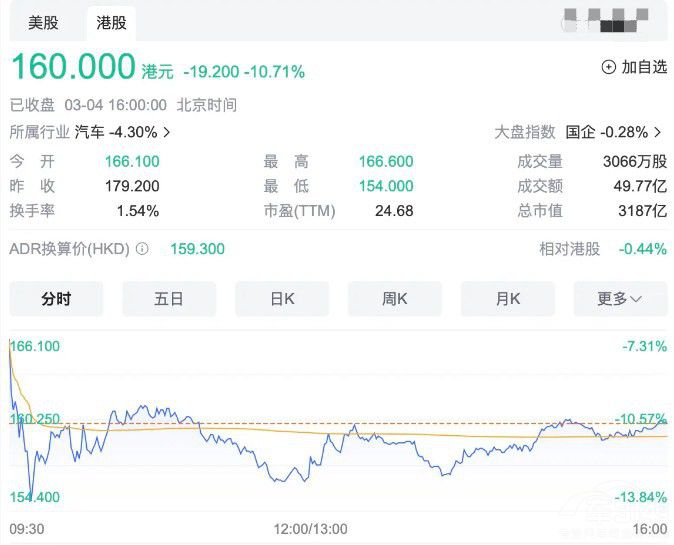Expand the 国企 index chevron
The image size is (674, 545).
coord(657,132)
